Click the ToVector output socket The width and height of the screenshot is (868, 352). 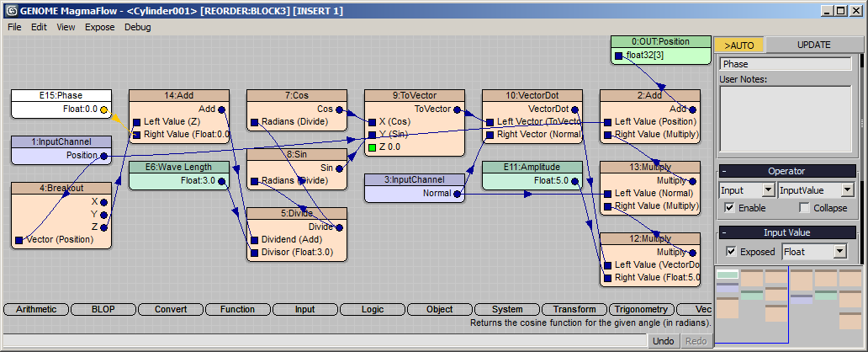(457, 109)
